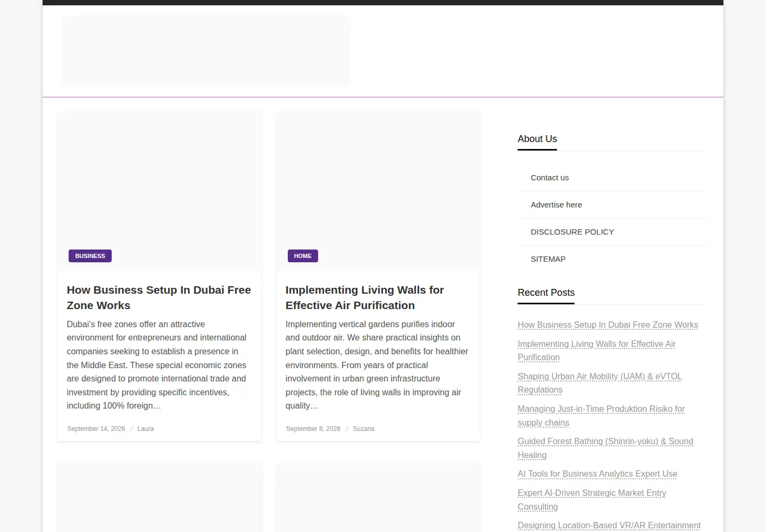Open recent post Implementing Living Walls for Effective Air Purification
Image resolution: width=766 pixels, height=532 pixels.
(x=596, y=351)
